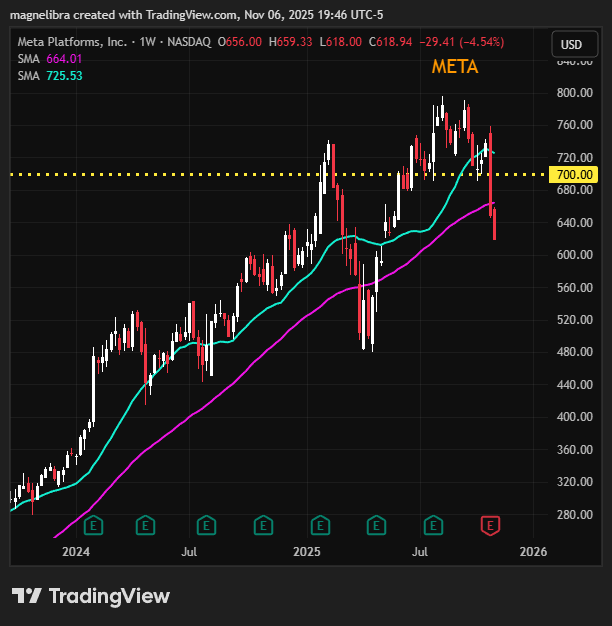The width and height of the screenshot is (612, 626).
Task: Click the third green earnings marker from left
Action: 206,525
